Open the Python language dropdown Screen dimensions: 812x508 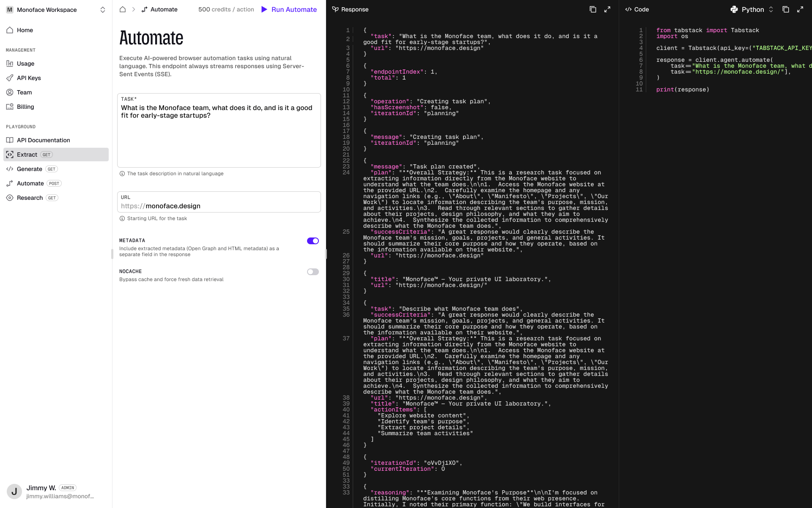[x=752, y=9]
